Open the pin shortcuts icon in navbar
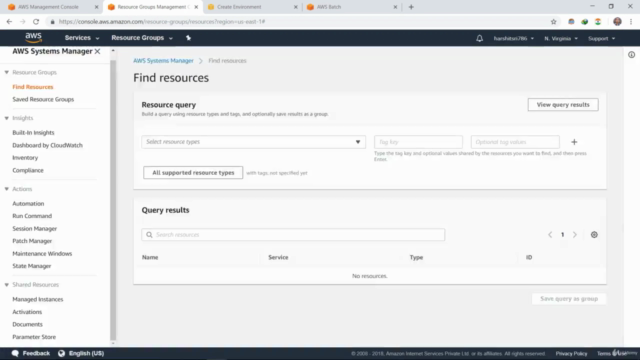The height and width of the screenshot is (360, 640). pyautogui.click(x=188, y=38)
